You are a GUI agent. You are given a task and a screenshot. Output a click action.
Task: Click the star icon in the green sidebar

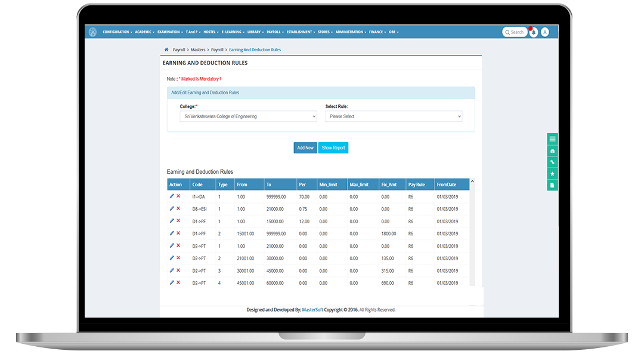coord(552,173)
